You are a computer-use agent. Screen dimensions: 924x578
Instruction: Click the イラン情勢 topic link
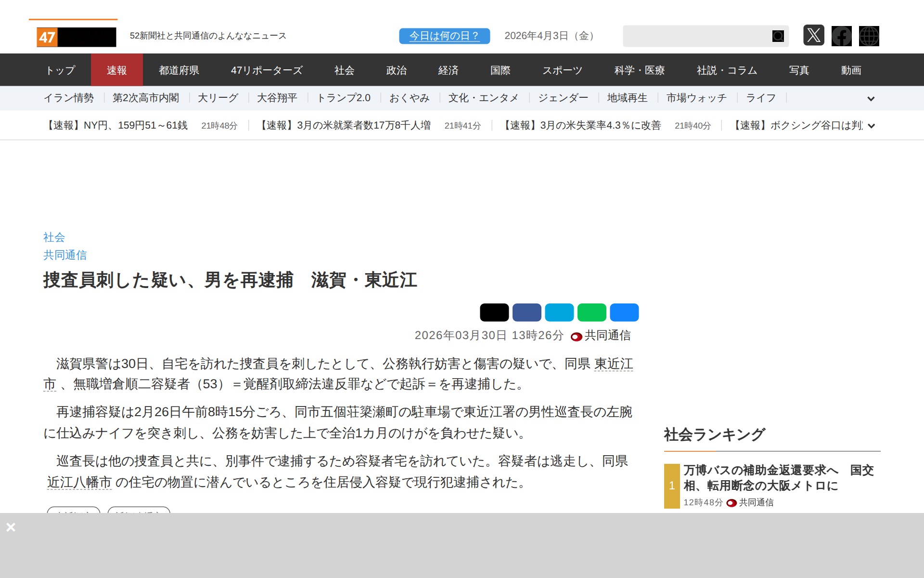[69, 98]
